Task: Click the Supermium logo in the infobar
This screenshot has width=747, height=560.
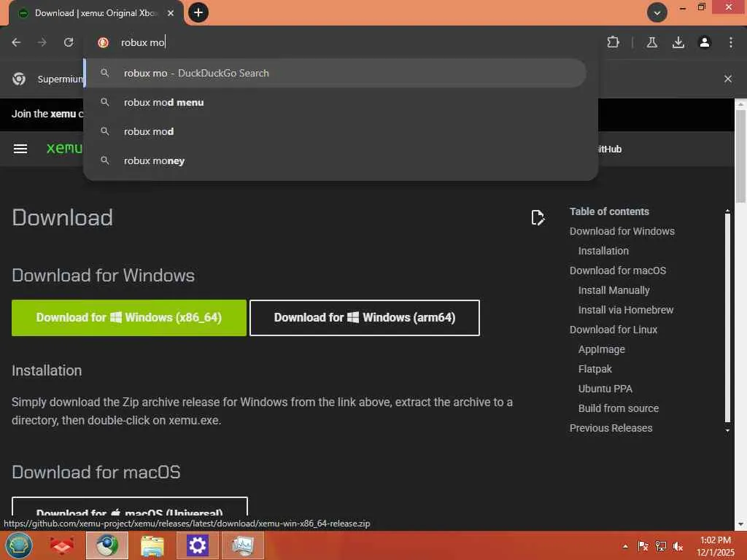Action: coord(19,79)
